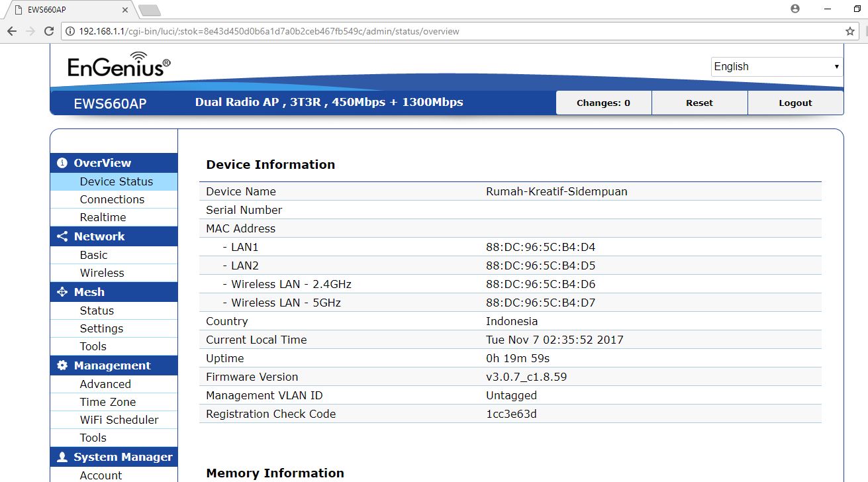Click the OverView section header
The image size is (868, 482).
[114, 163]
